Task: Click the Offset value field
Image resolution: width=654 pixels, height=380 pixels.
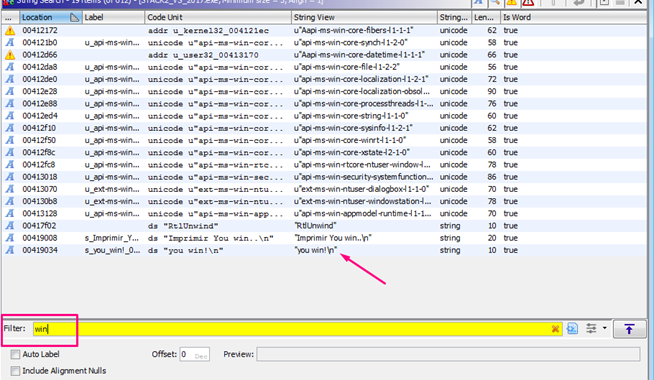Action: tap(194, 355)
